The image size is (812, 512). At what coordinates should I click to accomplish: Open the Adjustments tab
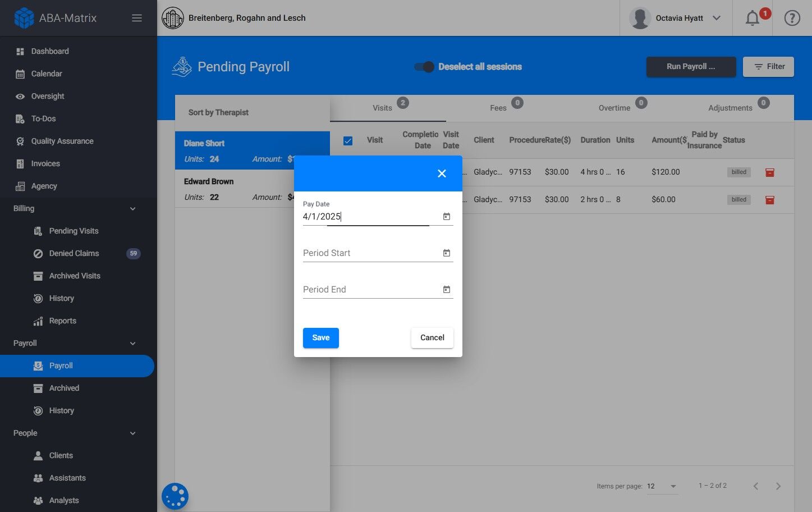click(x=730, y=108)
